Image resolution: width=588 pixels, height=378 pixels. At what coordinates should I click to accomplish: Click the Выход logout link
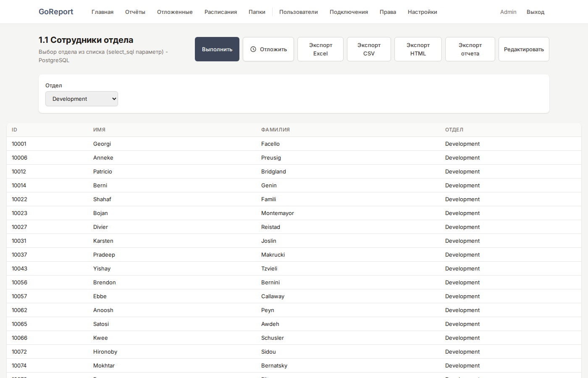535,12
